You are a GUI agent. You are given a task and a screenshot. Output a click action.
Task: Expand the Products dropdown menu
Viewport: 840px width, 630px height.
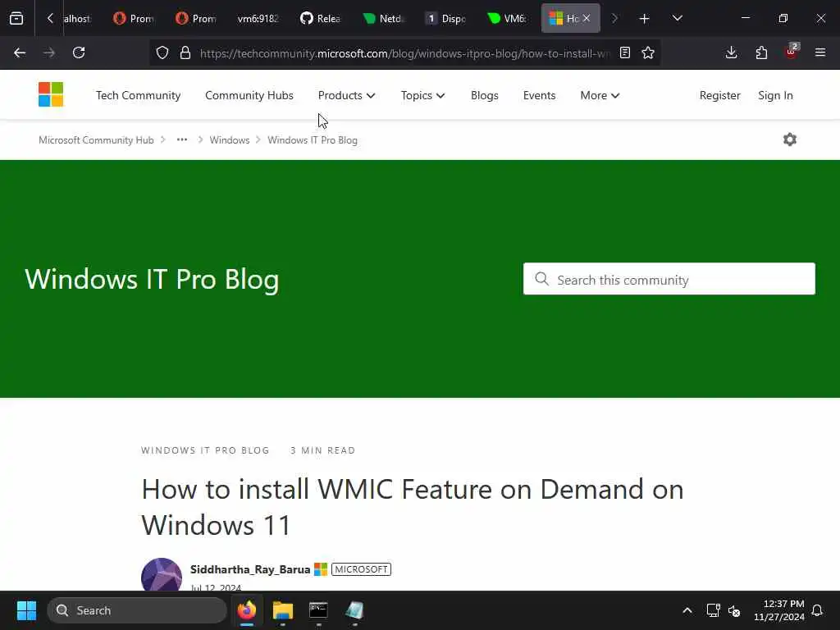pos(347,95)
